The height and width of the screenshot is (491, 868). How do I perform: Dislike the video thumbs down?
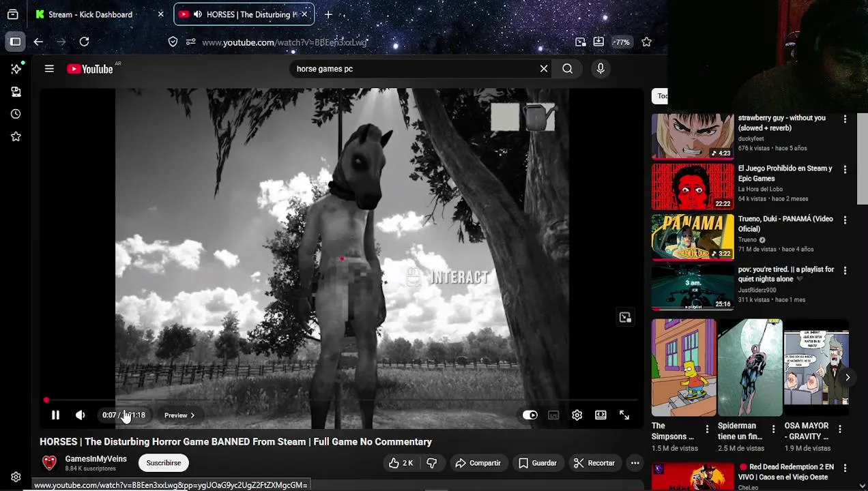431,463
